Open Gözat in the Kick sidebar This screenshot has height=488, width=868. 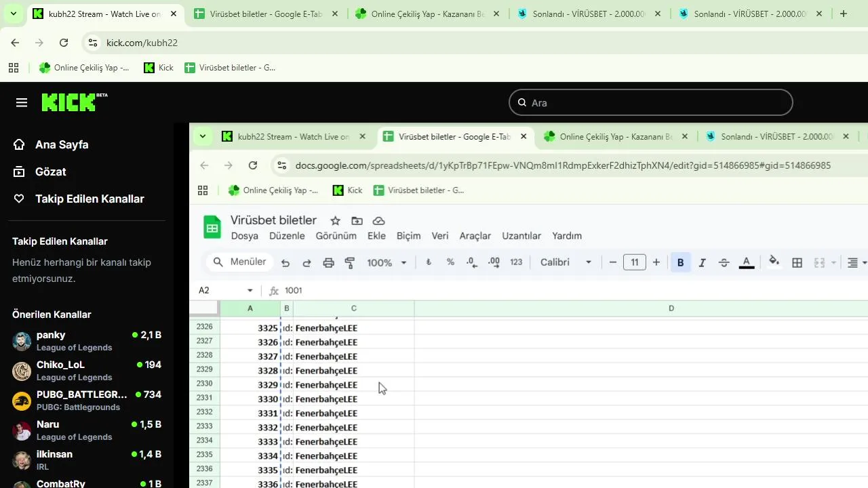click(x=51, y=171)
